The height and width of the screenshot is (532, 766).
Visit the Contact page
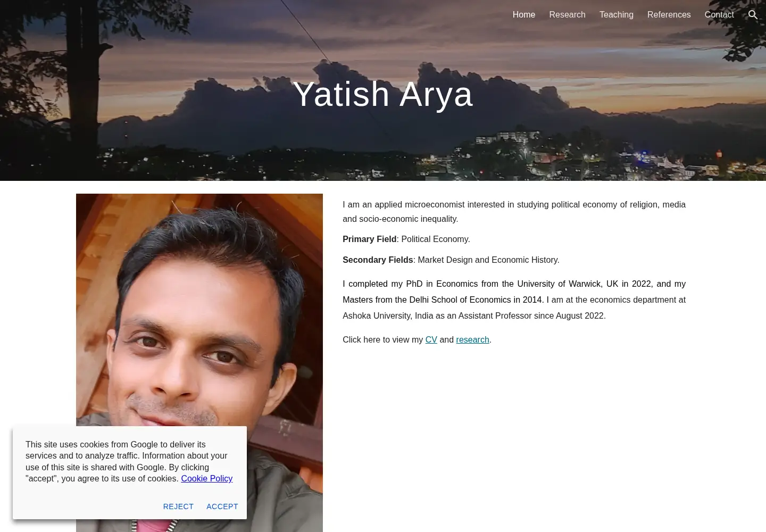(x=719, y=15)
